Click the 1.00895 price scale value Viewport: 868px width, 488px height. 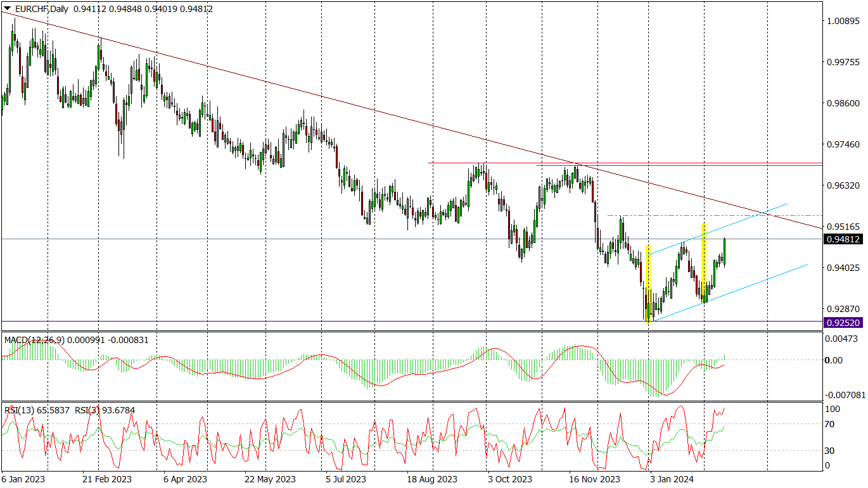pos(843,21)
